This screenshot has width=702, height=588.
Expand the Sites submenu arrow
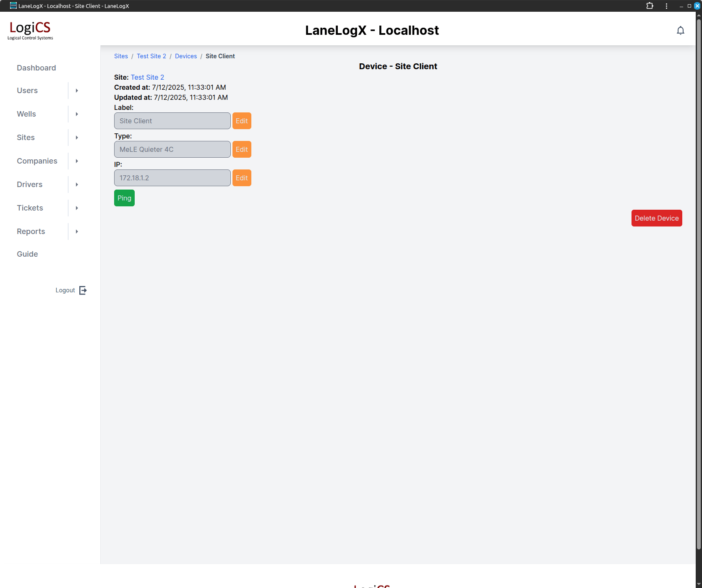point(77,138)
